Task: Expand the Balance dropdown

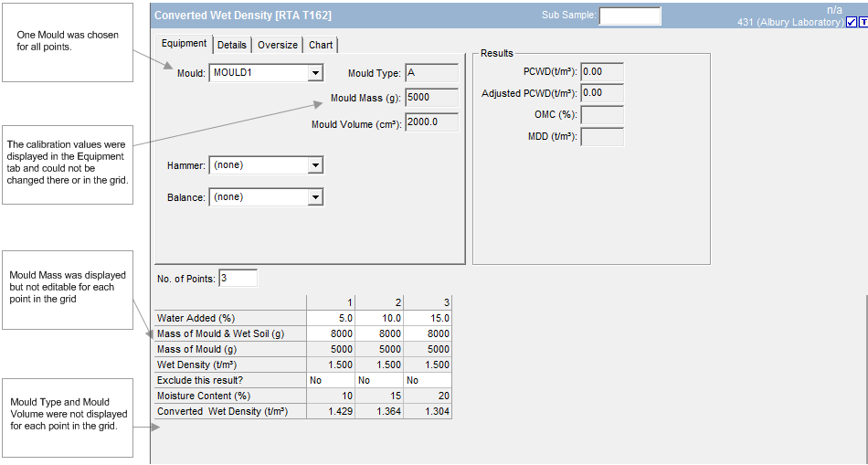Action: pos(315,197)
